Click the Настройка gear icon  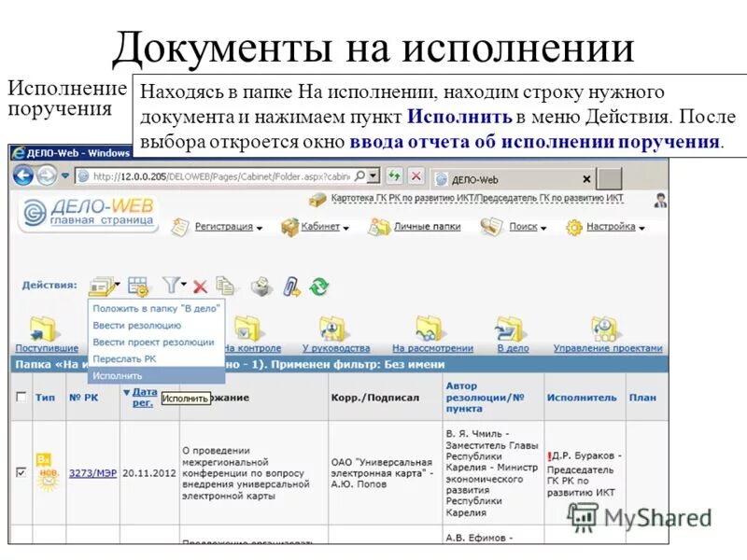pyautogui.click(x=573, y=228)
